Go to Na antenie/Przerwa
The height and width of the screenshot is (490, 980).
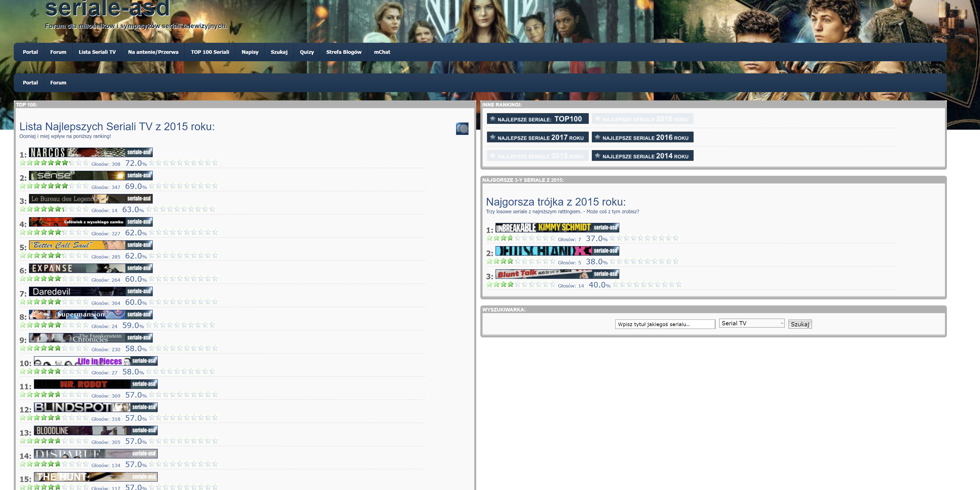[x=153, y=52]
